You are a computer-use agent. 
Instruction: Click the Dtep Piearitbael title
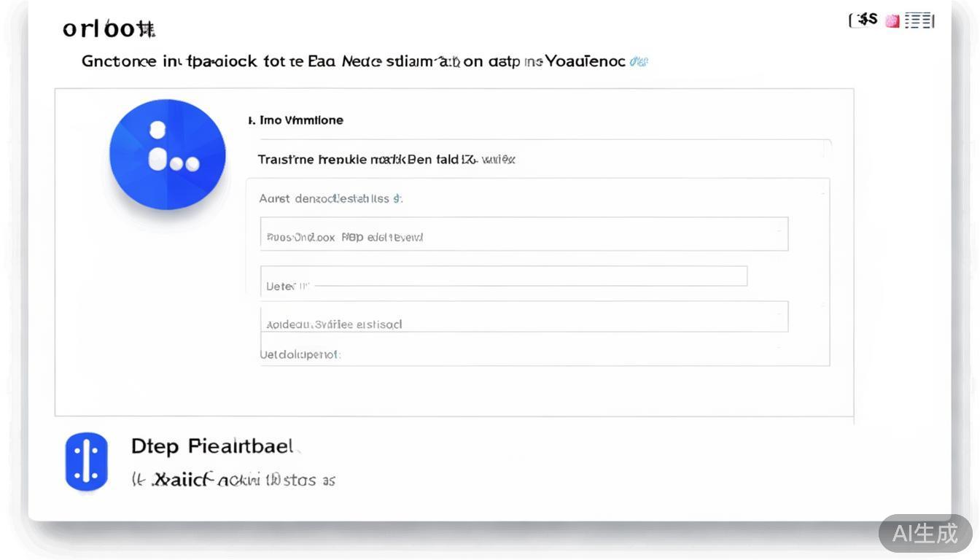click(x=212, y=446)
